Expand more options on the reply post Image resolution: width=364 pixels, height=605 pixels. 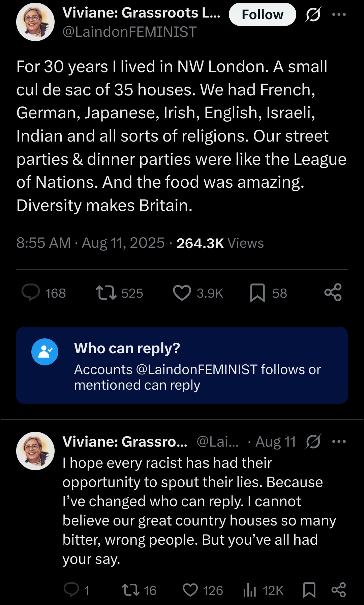[x=339, y=442]
